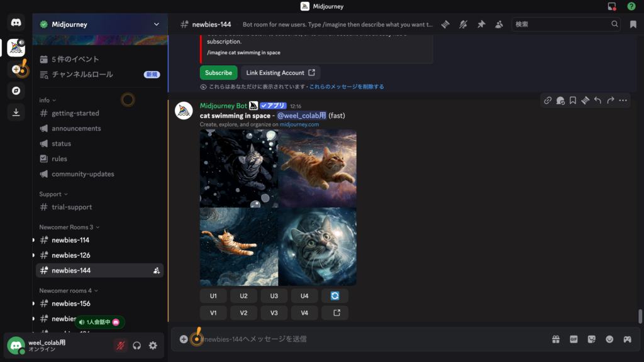Open the bookmark icon beside the search box
Image resolution: width=644 pixels, height=362 pixels.
tap(633, 25)
